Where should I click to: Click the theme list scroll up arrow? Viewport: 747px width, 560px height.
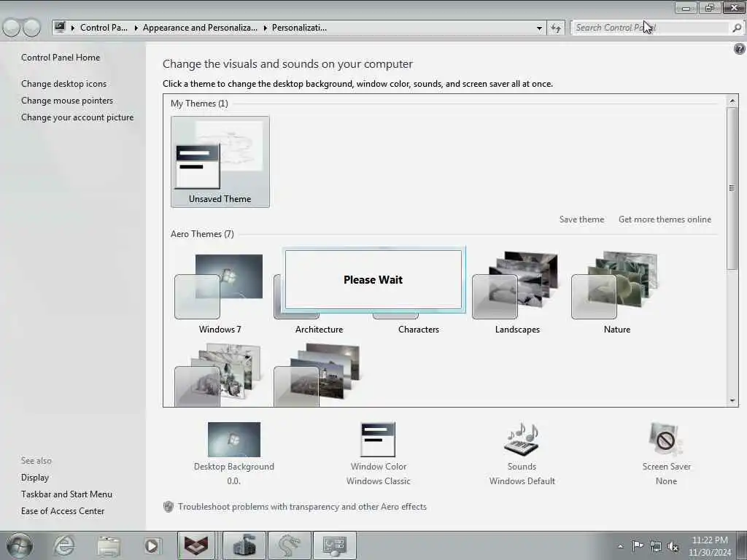pos(732,101)
